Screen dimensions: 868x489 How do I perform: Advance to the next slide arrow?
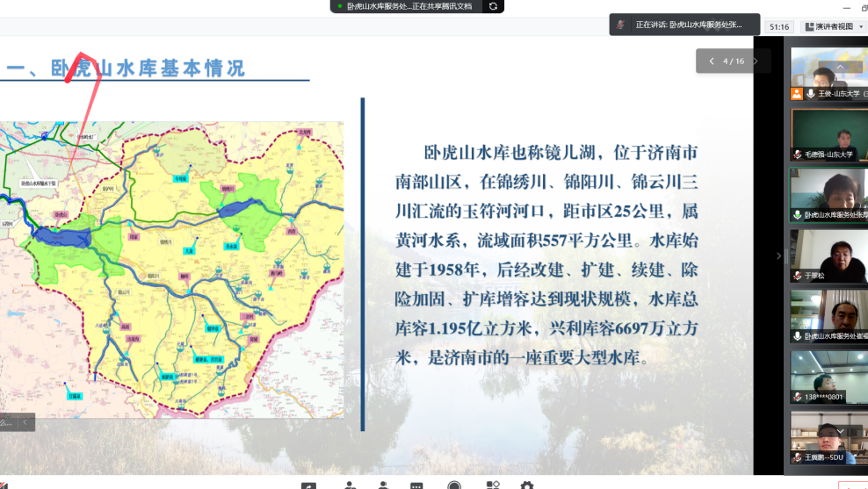click(755, 61)
